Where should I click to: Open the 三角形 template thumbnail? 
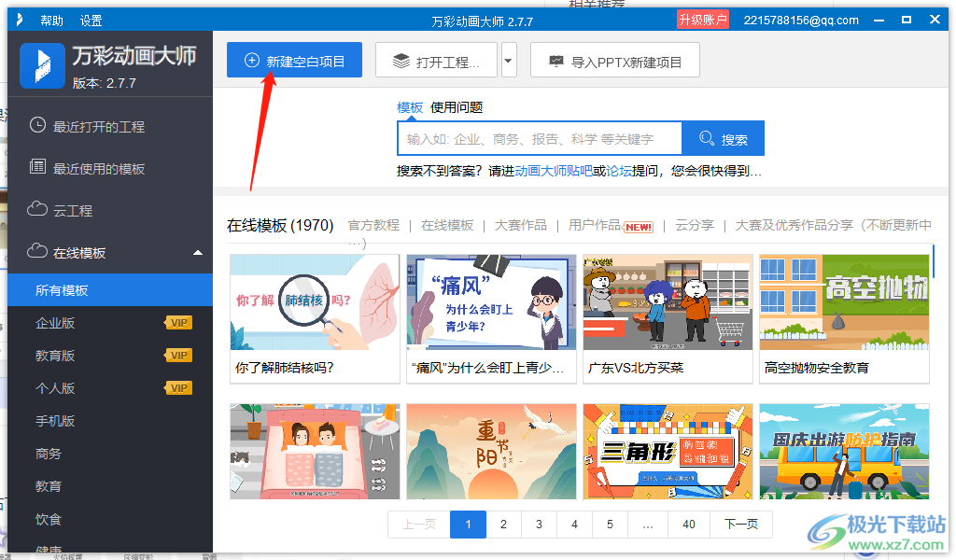668,452
